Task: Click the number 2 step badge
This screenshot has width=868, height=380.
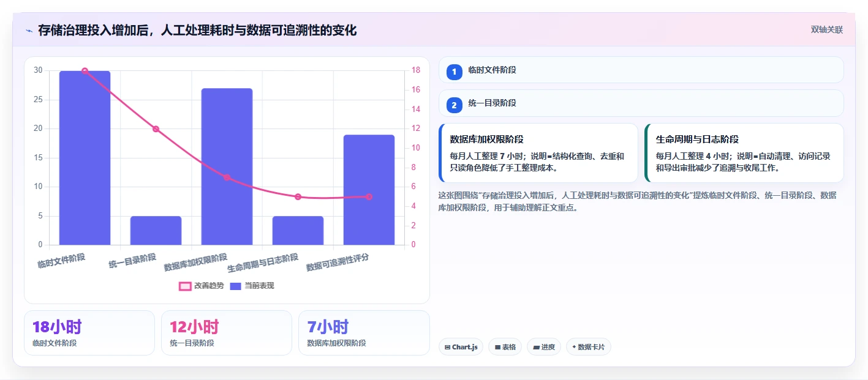Action: click(x=454, y=105)
